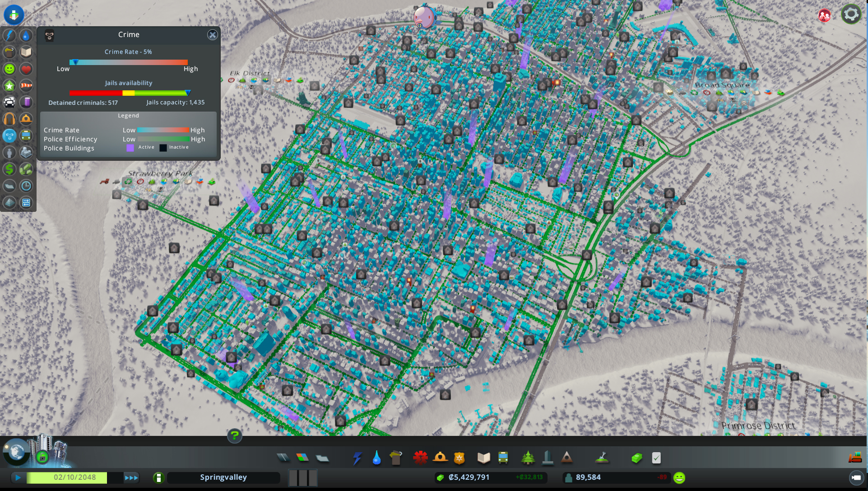Select the Police department build menu
The width and height of the screenshot is (868, 491).
pos(459,458)
